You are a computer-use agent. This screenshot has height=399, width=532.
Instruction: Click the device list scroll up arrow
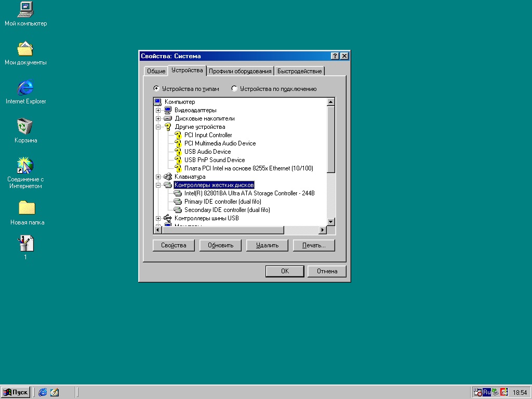(x=331, y=102)
